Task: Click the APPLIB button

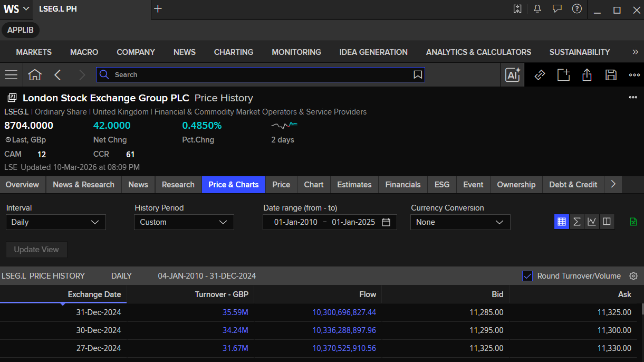Action: pos(21,30)
